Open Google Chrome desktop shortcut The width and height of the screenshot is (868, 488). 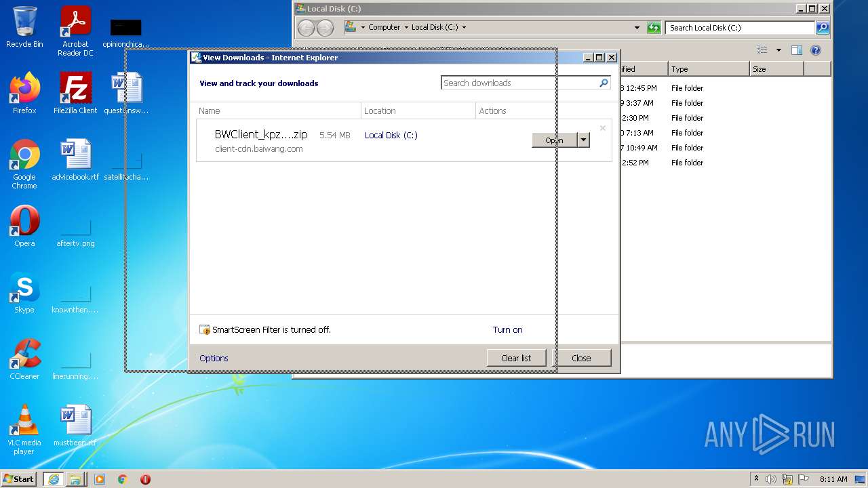click(24, 164)
